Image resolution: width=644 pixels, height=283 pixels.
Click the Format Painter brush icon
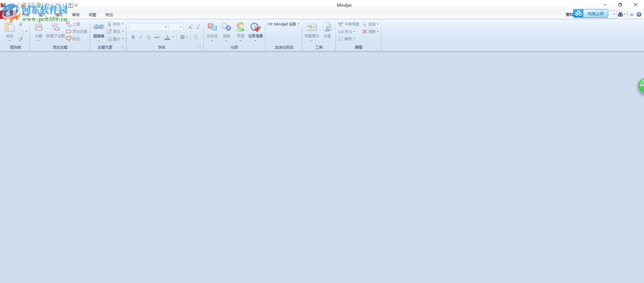(20, 39)
